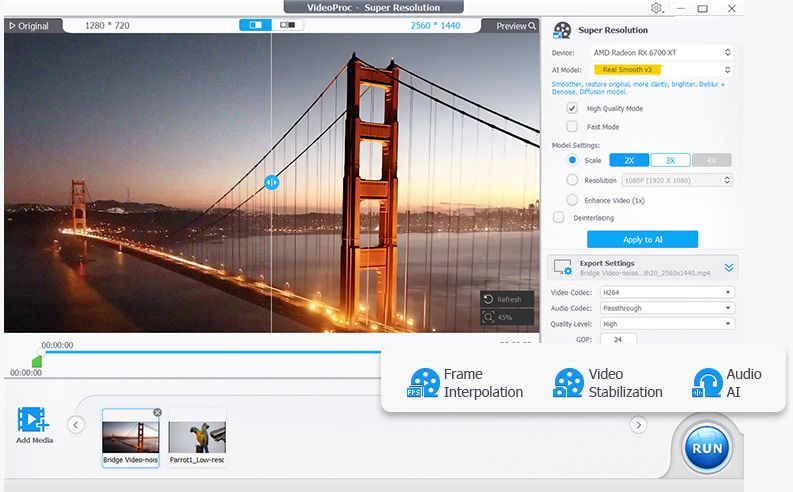Select the 3X scale option
Image resolution: width=793 pixels, height=492 pixels.
pos(670,160)
